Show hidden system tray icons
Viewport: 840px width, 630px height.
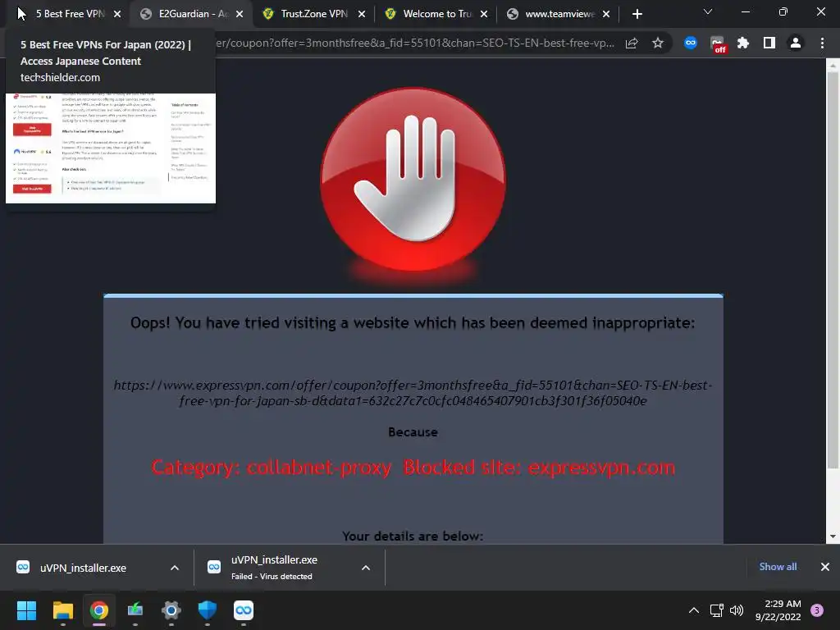tap(694, 610)
